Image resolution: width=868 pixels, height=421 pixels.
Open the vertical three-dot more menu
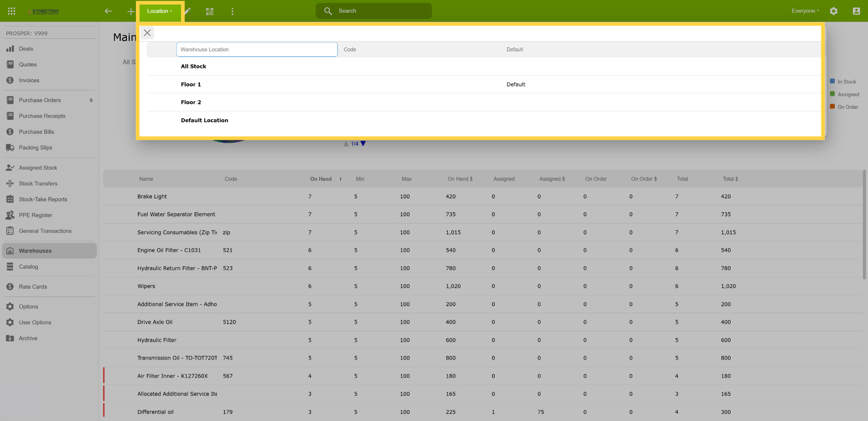[232, 12]
